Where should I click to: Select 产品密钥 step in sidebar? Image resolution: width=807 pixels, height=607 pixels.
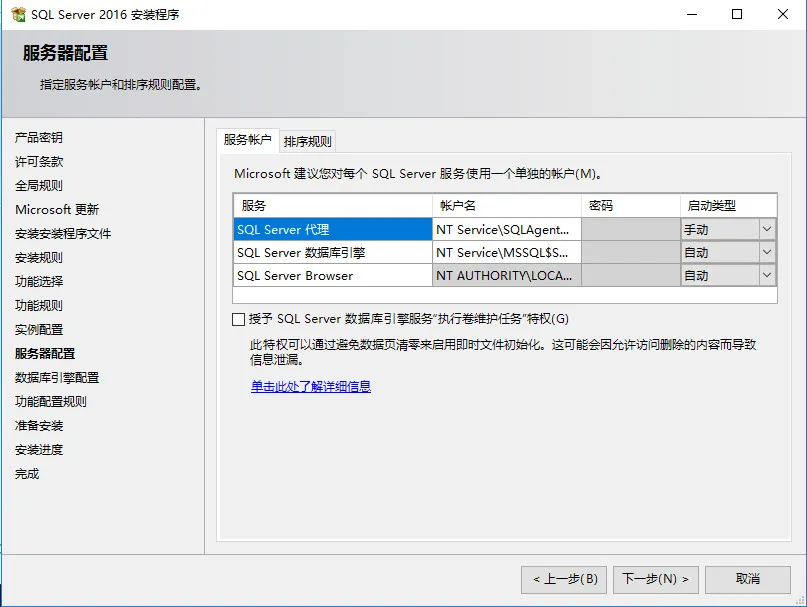coord(39,137)
